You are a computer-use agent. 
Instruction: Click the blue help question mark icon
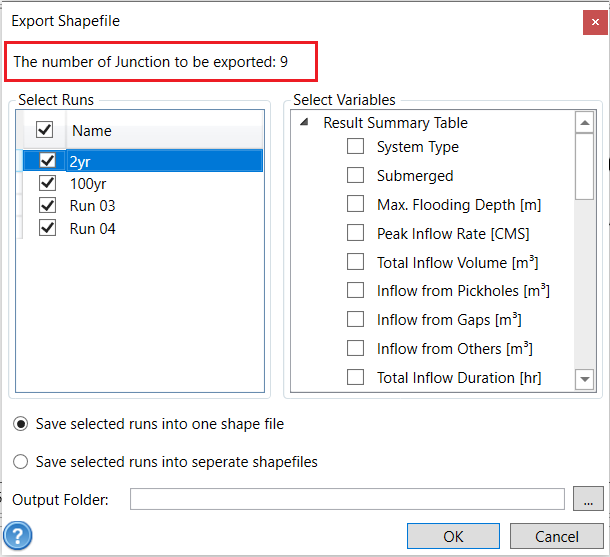(x=18, y=536)
